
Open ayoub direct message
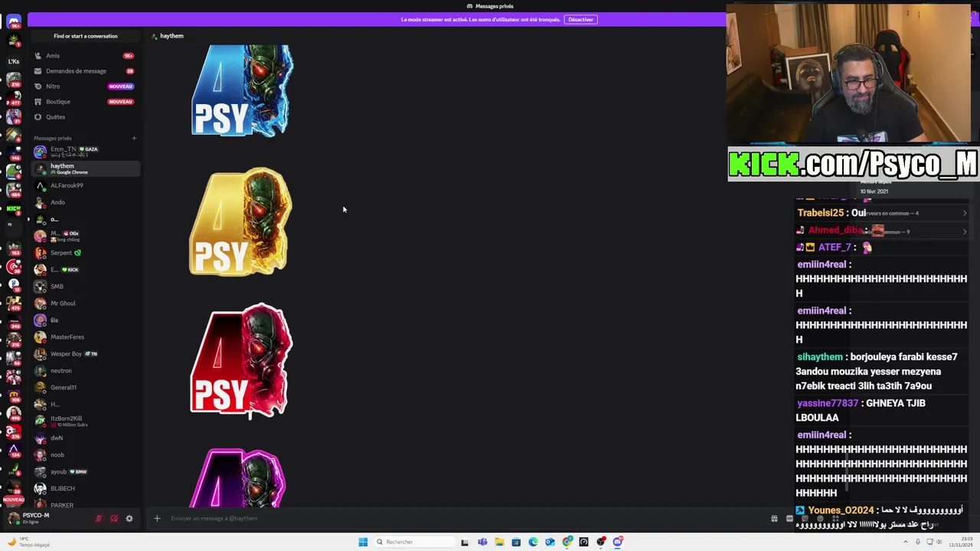click(x=85, y=471)
